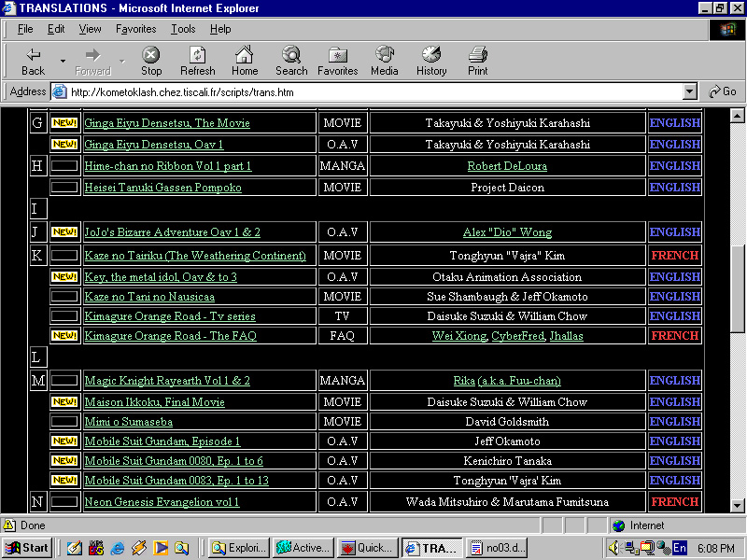Open Magic Knight Rayearth Vol 1 & 2

(167, 381)
